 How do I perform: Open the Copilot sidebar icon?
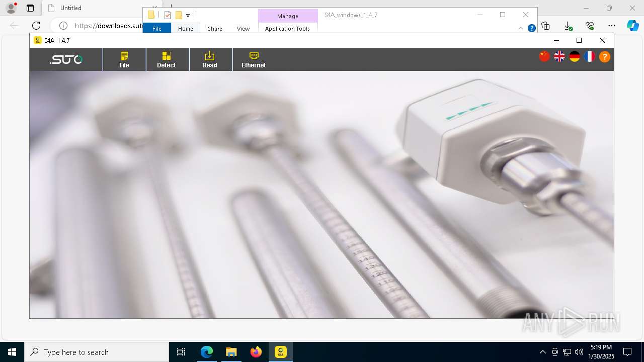click(633, 26)
